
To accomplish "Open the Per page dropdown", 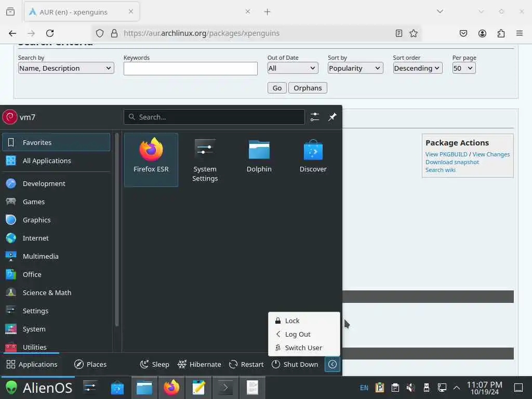I will pos(464,68).
